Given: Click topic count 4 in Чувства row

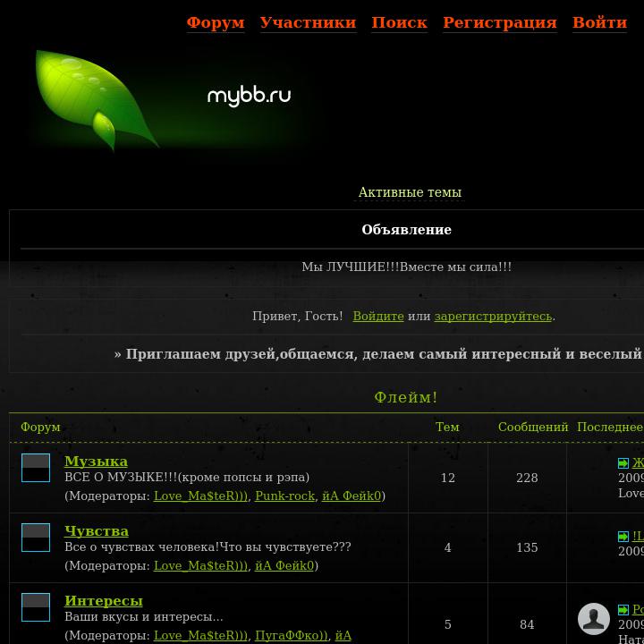Looking at the screenshot, I should [x=448, y=547].
